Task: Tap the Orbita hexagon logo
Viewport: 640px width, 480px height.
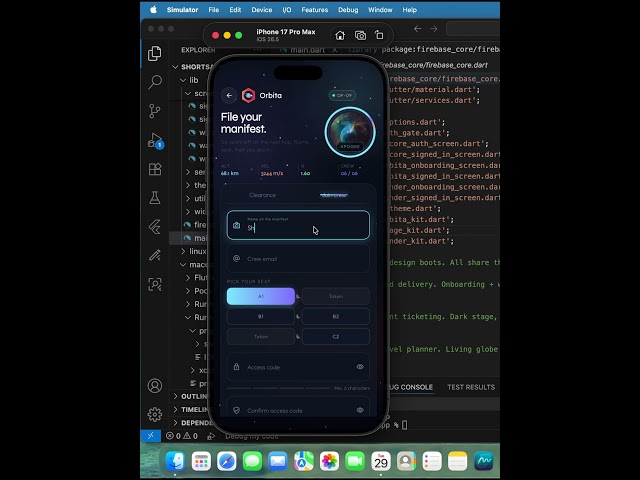Action: tap(248, 95)
